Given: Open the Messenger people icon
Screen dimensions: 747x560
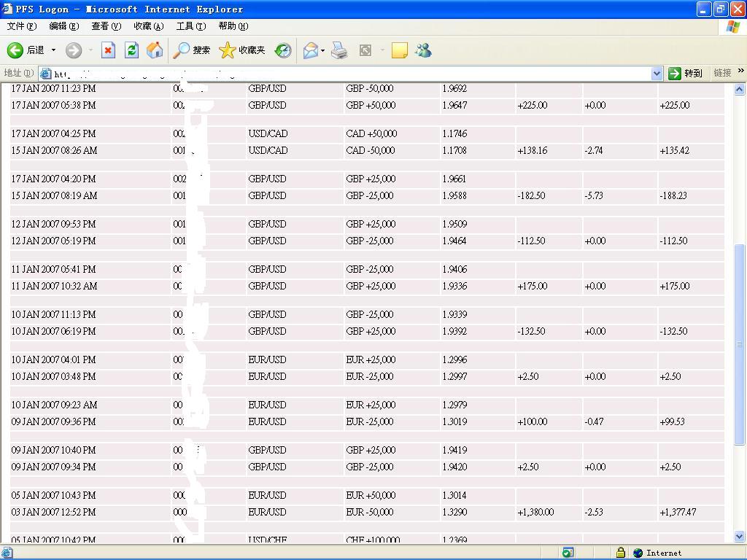Looking at the screenshot, I should 423,50.
